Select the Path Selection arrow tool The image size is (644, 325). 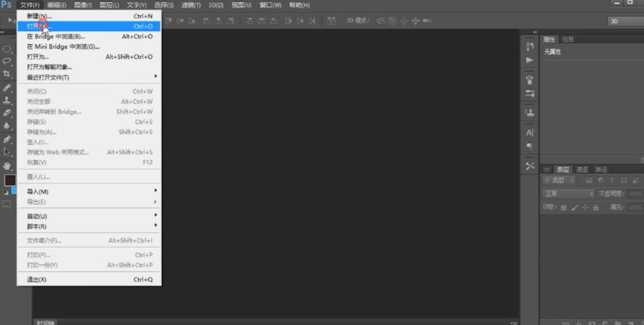6,152
